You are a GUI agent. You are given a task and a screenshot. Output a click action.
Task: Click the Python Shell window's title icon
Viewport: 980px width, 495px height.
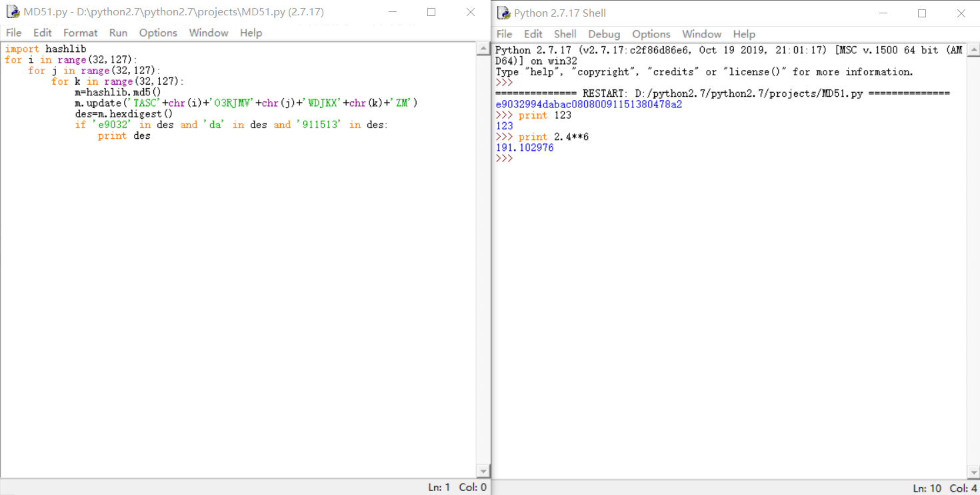tap(503, 13)
